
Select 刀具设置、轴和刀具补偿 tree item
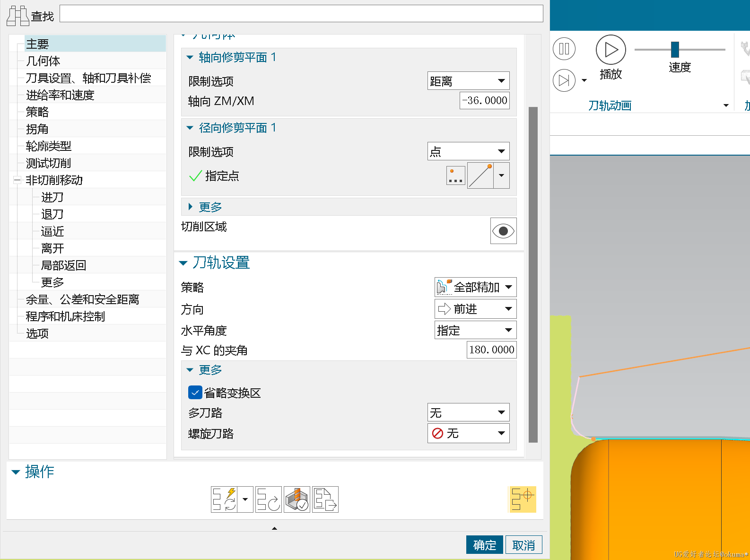tap(88, 78)
